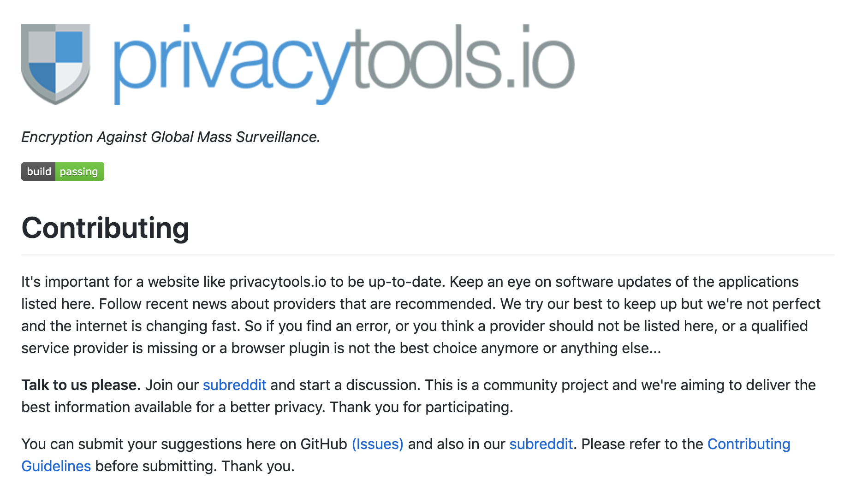Click the privacytools.io shield logo icon
This screenshot has height=485, width=868.
tap(55, 63)
